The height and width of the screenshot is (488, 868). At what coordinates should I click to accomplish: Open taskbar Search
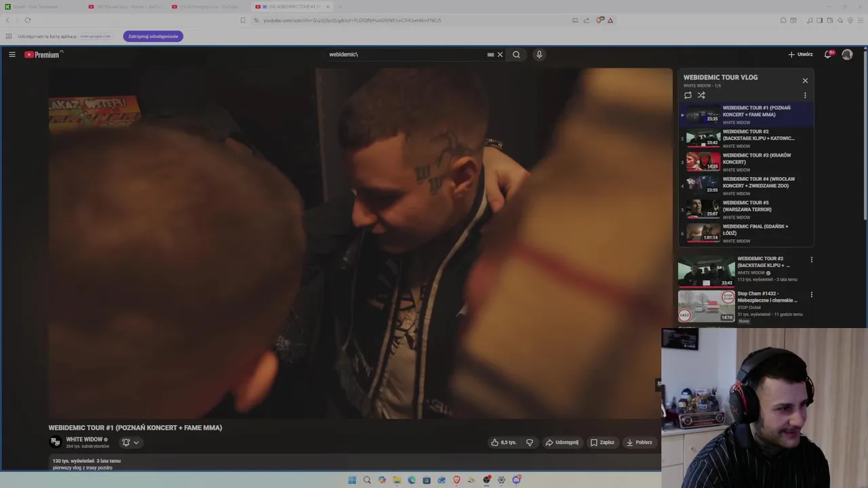(x=367, y=480)
